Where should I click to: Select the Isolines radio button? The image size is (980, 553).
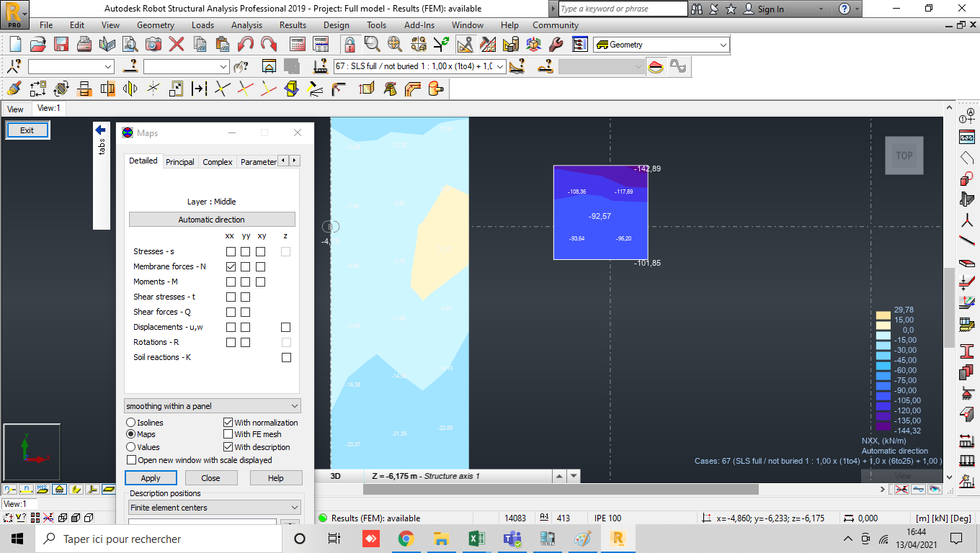(x=130, y=423)
